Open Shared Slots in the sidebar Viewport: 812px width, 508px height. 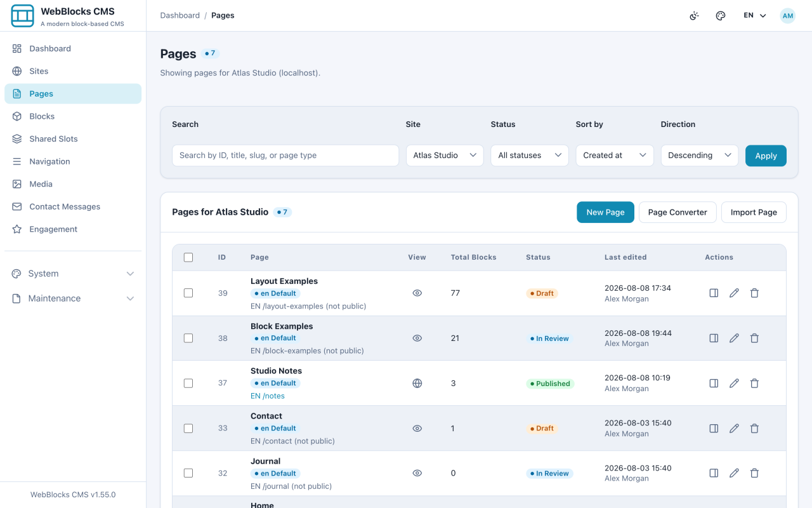[x=73, y=139]
